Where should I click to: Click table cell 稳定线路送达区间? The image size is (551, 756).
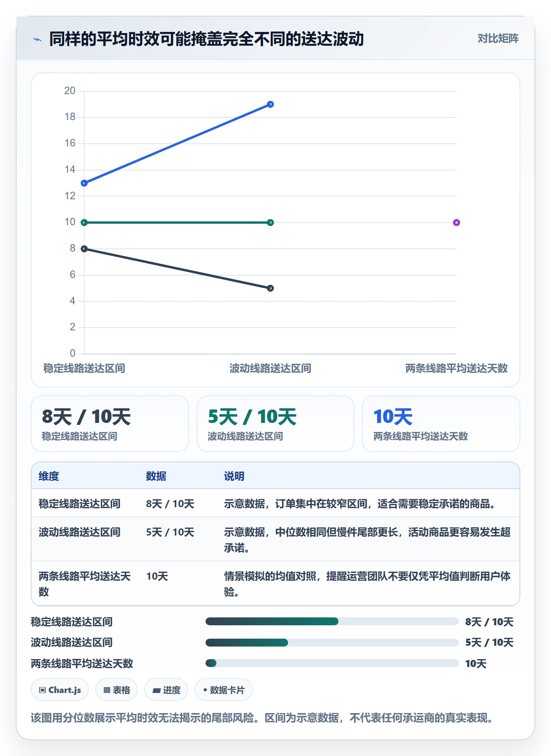[80, 504]
